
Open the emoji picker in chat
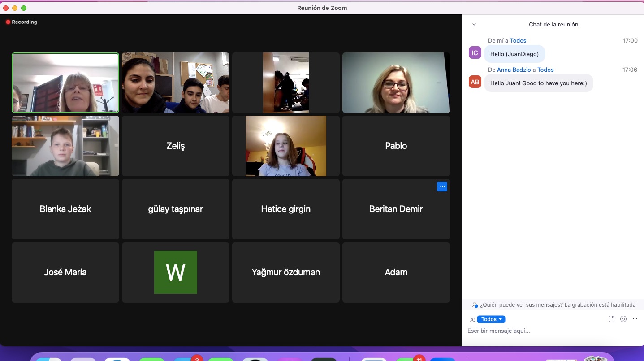pyautogui.click(x=623, y=319)
